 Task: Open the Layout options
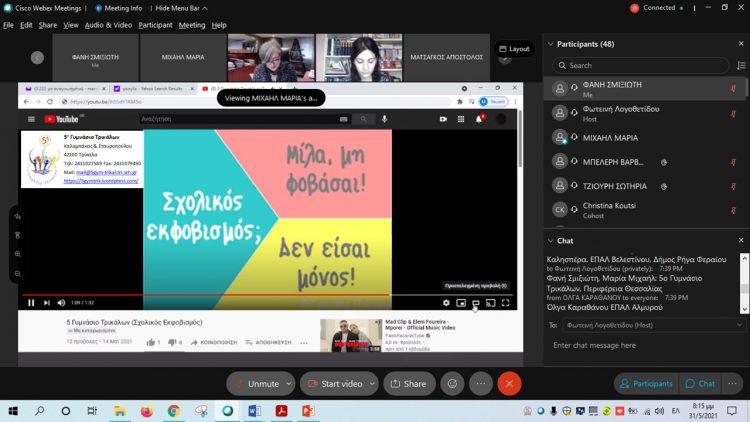tap(514, 49)
